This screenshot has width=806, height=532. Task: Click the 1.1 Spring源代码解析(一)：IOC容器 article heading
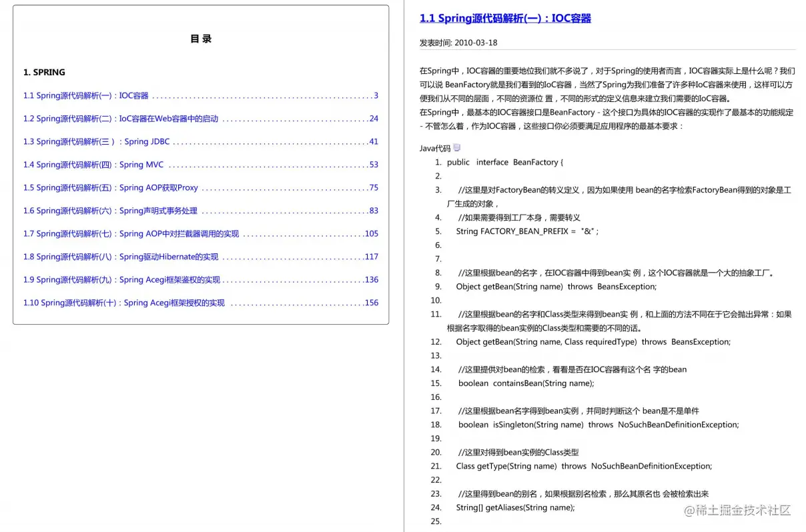tap(504, 18)
